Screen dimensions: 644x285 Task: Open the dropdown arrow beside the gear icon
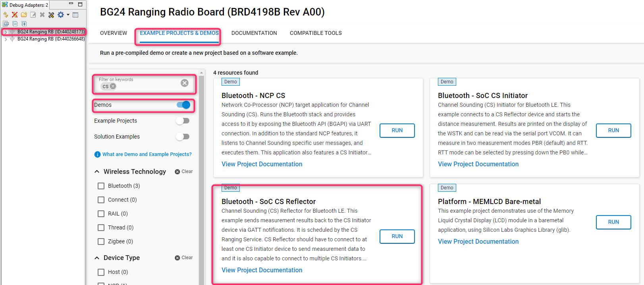[x=68, y=15]
